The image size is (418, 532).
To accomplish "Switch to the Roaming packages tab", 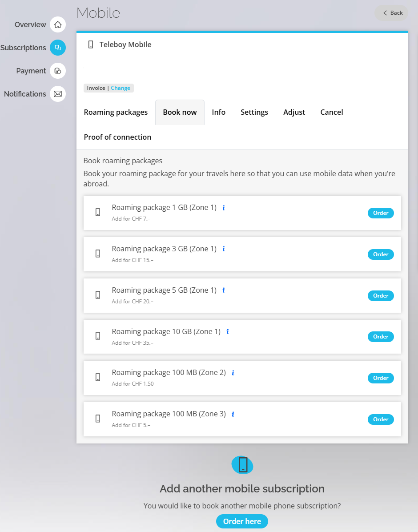I will click(x=116, y=112).
